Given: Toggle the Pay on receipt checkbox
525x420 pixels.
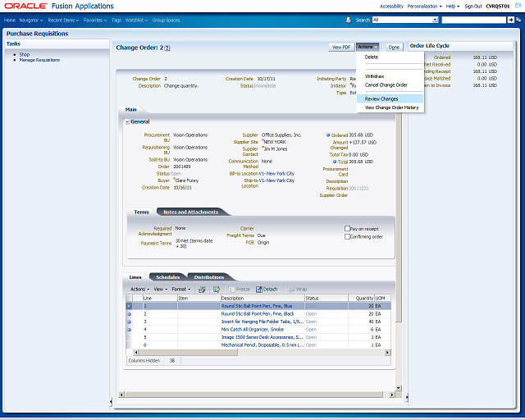Looking at the screenshot, I should 347,229.
